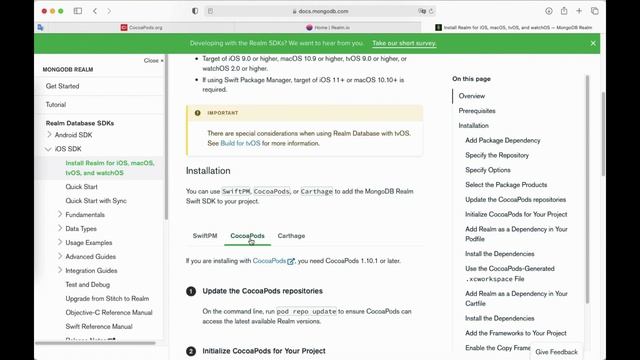640x360 pixels.
Task: Jump to Add Realm as a Dependency in Your Cartfile
Action: click(x=516, y=298)
